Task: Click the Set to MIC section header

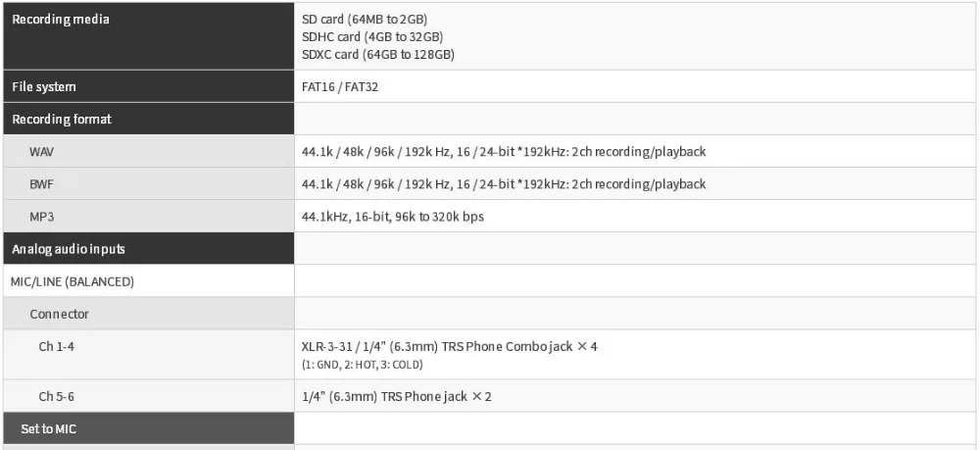Action: tap(149, 428)
